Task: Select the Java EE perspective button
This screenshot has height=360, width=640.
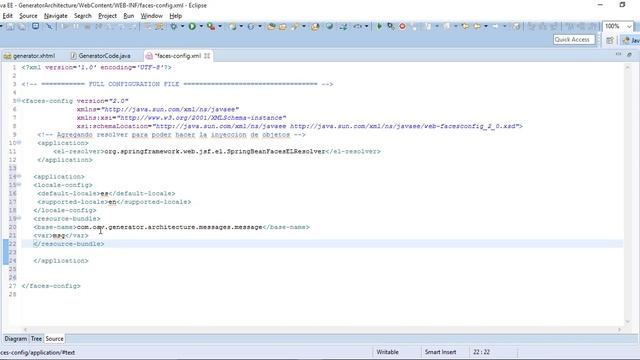Action: 631,40
